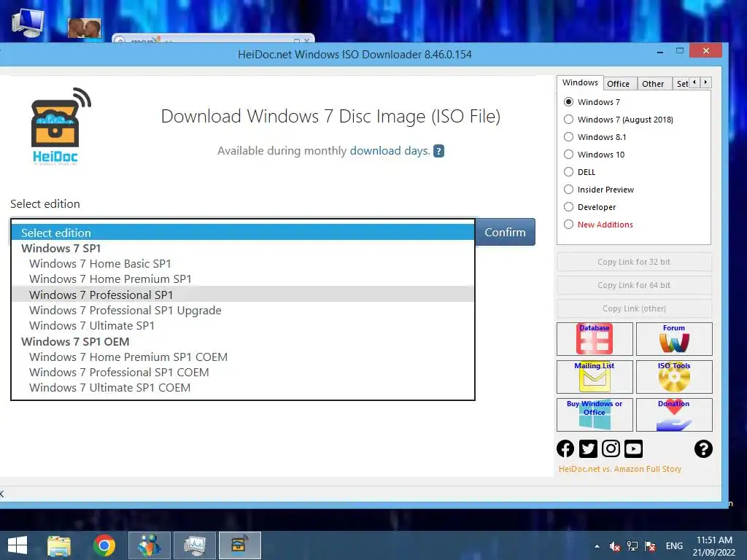Click the blue help icon after download days

[438, 151]
